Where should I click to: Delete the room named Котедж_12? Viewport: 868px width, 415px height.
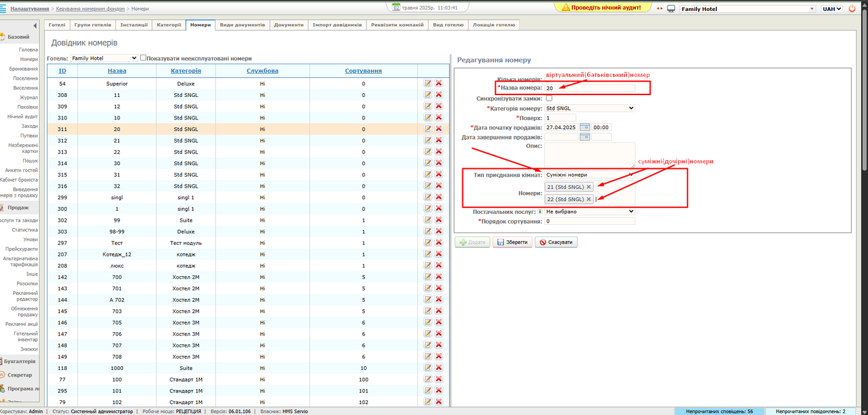pyautogui.click(x=439, y=254)
